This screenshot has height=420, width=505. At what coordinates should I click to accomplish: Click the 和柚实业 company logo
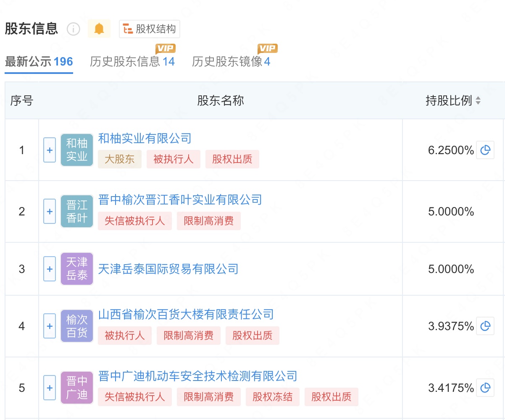(x=77, y=150)
